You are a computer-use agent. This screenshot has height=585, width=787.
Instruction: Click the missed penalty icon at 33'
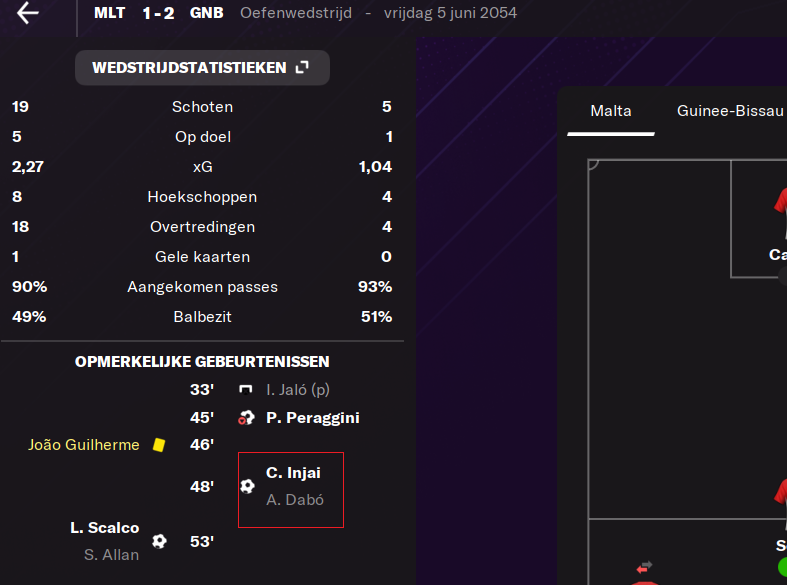(x=245, y=389)
